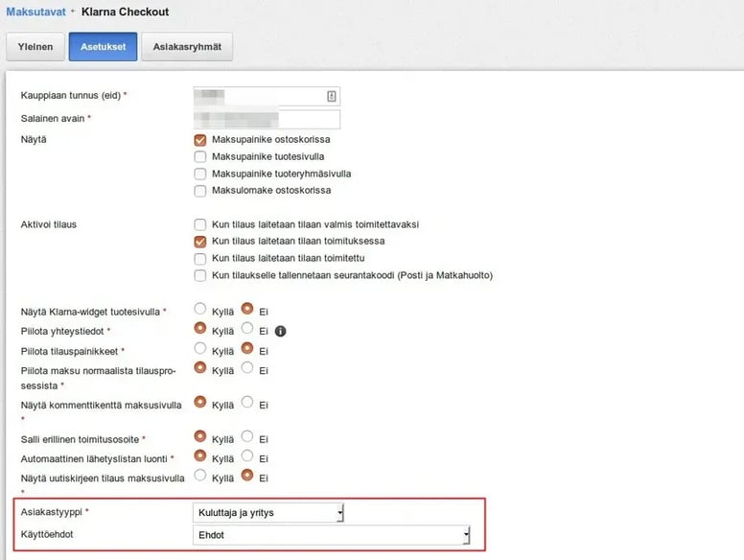Viewport: 744px width, 560px height.
Task: Enable seurantakoodi (Posti ja Matkahuolto) checkbox
Action: (200, 276)
